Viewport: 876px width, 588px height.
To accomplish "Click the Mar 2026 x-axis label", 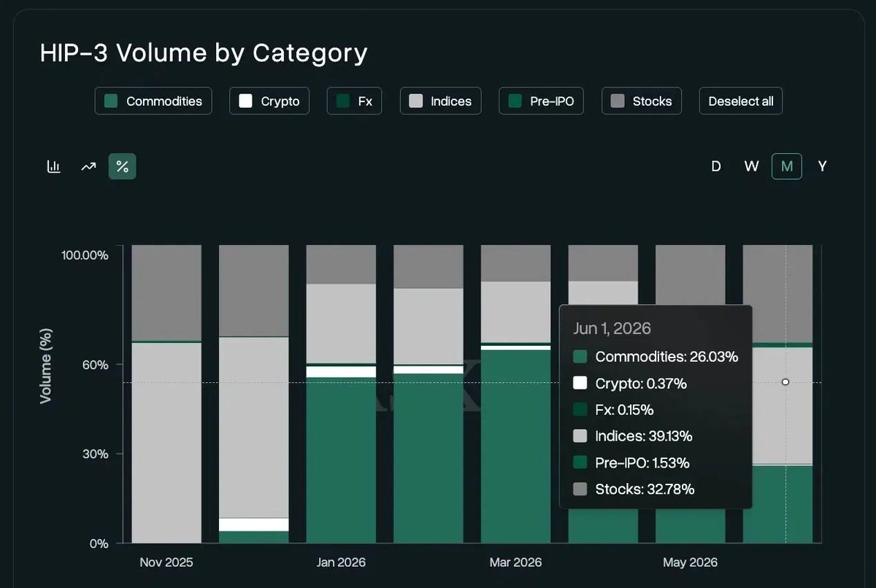I will pos(515,562).
